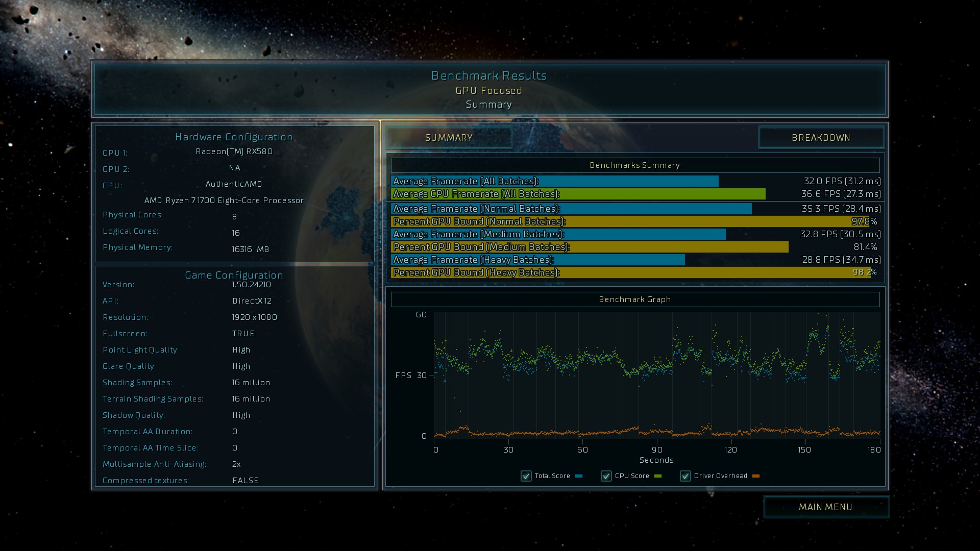This screenshot has height=551, width=980.
Task: Click Average Framerate (Heavy Batches) bar
Action: point(537,260)
